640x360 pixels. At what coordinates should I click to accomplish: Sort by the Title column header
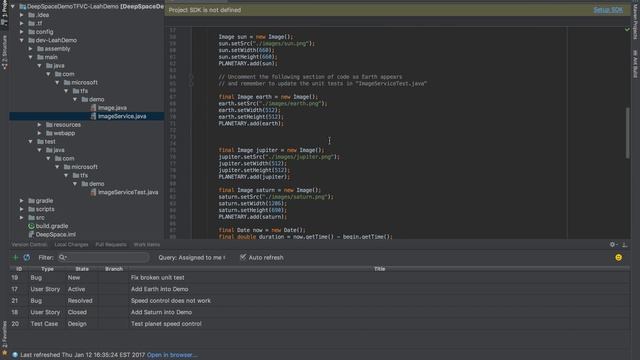(379, 269)
